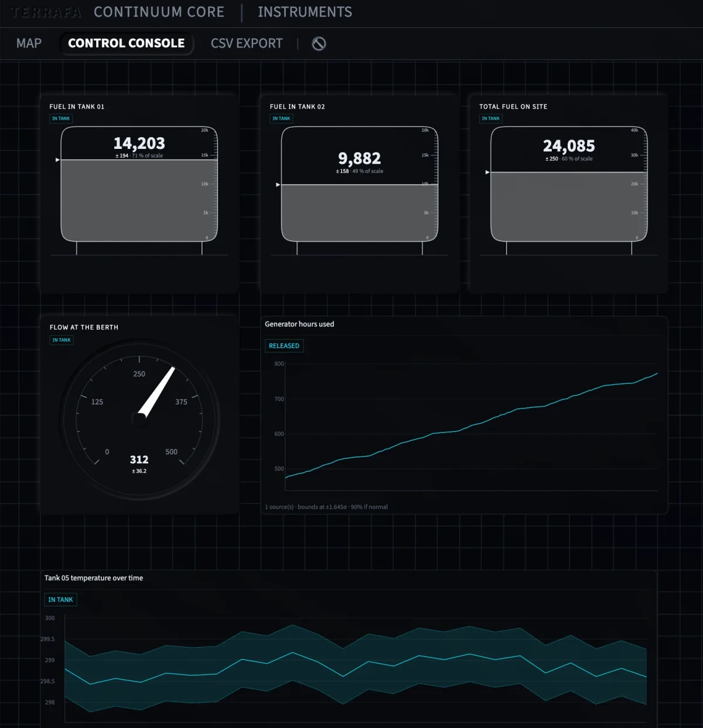Click the FUEL IN TANK 02 title
This screenshot has width=703, height=728.
pyautogui.click(x=297, y=107)
